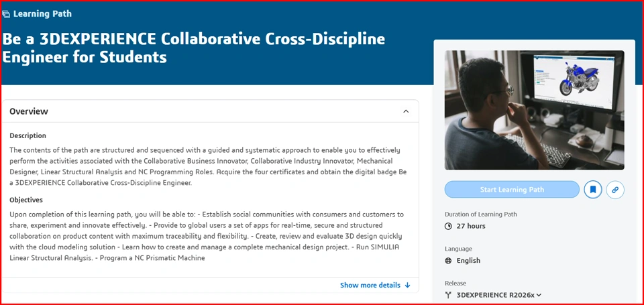Click the down arrow after Show more details
644x305 pixels.
point(407,286)
